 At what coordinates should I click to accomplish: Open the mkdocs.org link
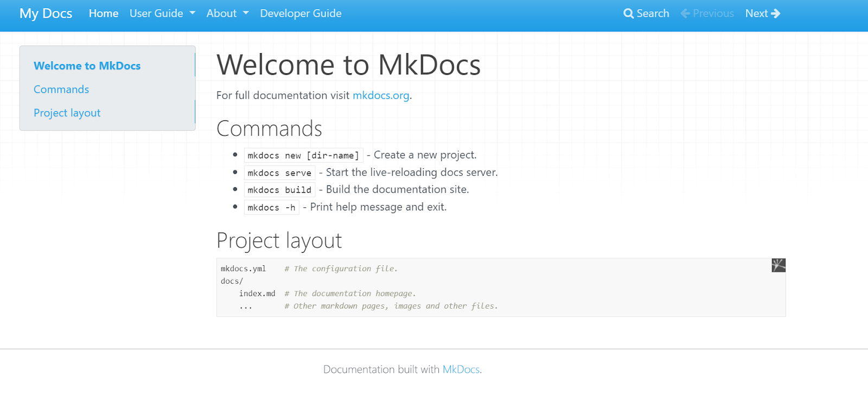tap(381, 95)
